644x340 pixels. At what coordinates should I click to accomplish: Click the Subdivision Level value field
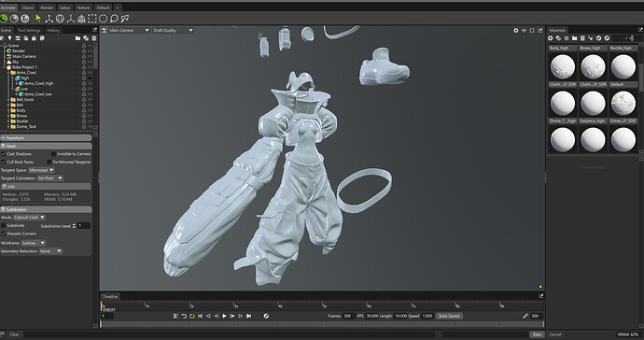(84, 226)
